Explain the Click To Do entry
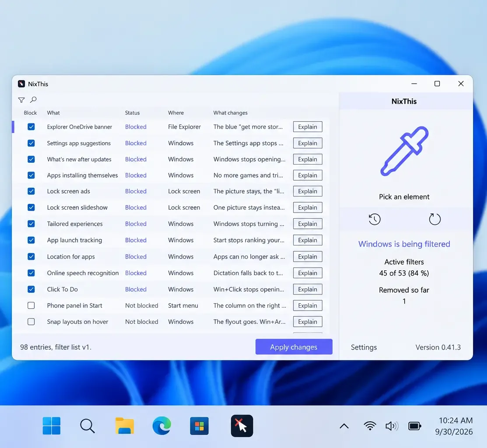 (x=308, y=289)
